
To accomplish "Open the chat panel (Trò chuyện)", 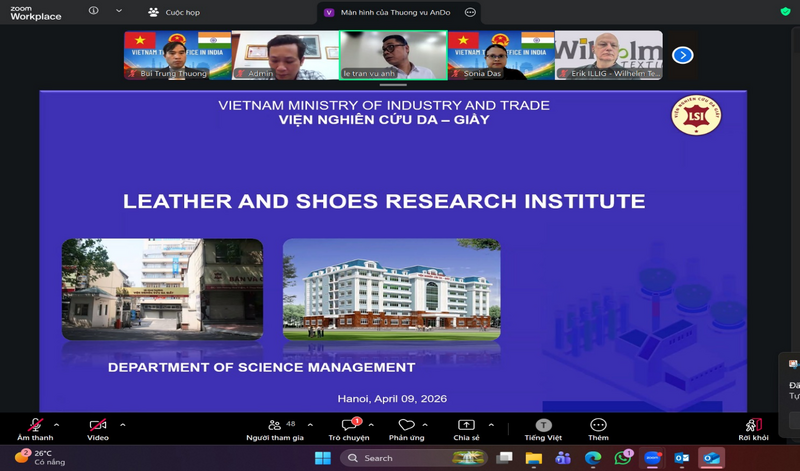I will coord(349,426).
